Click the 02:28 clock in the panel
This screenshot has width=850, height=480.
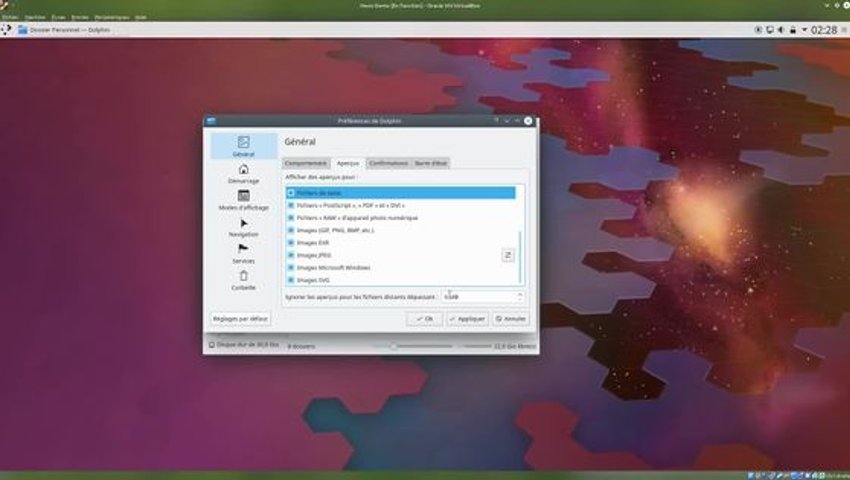pyautogui.click(x=824, y=30)
